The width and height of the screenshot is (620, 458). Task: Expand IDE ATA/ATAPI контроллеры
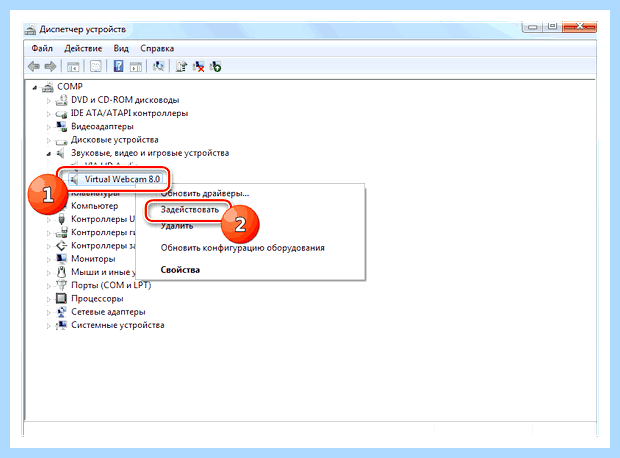[49, 114]
